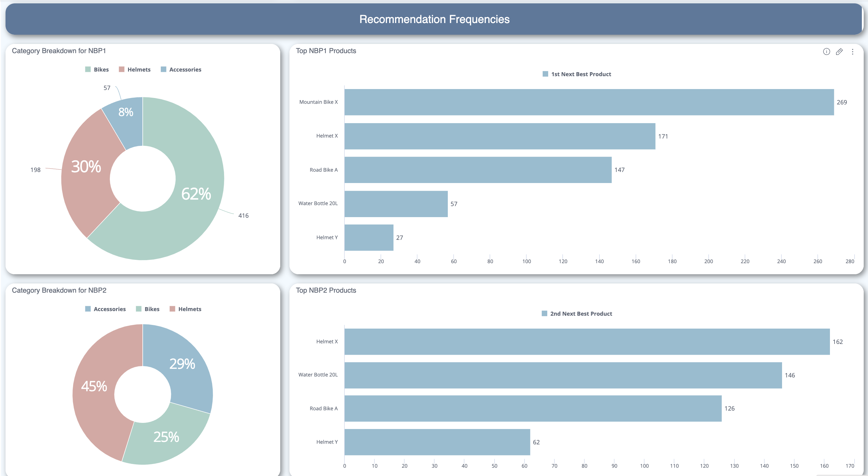
Task: Open the three-dot options menu on NBP1 chart
Action: (853, 52)
